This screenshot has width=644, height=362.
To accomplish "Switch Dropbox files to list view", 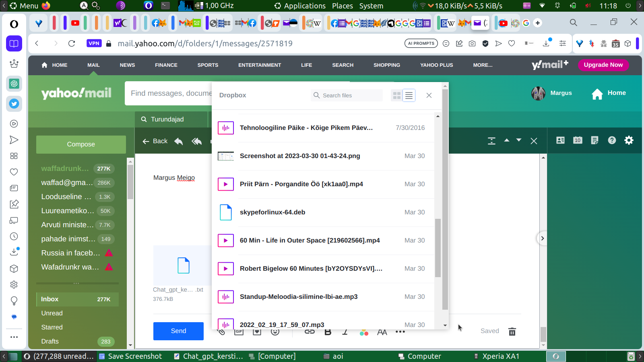I will tap(409, 95).
